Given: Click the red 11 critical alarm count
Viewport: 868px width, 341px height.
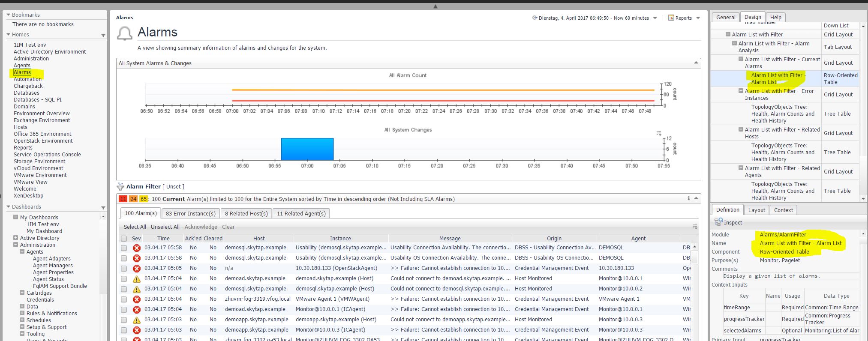Looking at the screenshot, I should coord(123,199).
